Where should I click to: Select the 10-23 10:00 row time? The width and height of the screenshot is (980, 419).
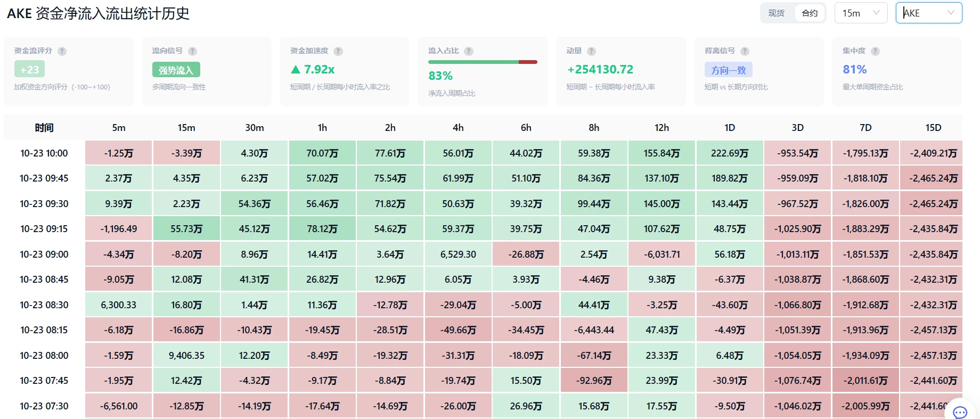click(44, 153)
